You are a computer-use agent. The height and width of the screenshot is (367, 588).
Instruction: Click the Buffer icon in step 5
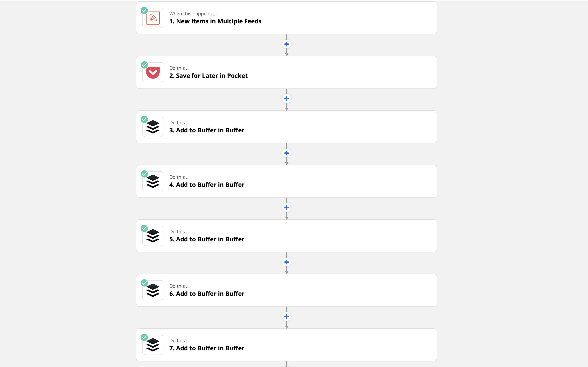[153, 236]
